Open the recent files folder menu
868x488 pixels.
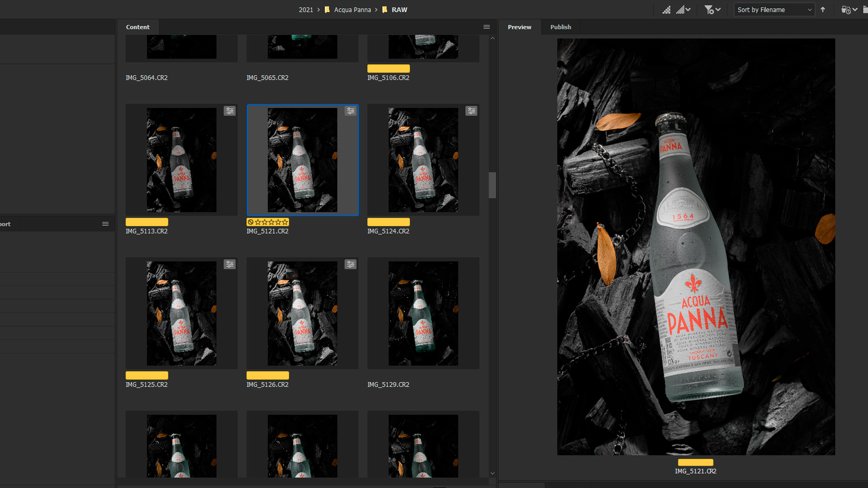[x=849, y=9]
